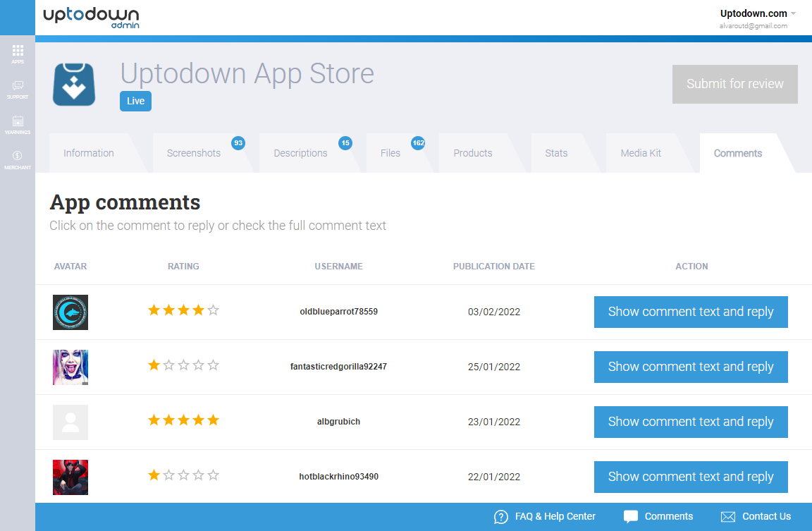Image resolution: width=812 pixels, height=531 pixels.
Task: Show comment text for hotblackrhino93490
Action: [x=691, y=477]
